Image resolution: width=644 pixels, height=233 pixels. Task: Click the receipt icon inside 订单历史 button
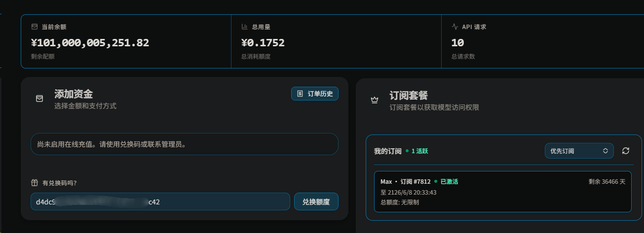click(300, 94)
